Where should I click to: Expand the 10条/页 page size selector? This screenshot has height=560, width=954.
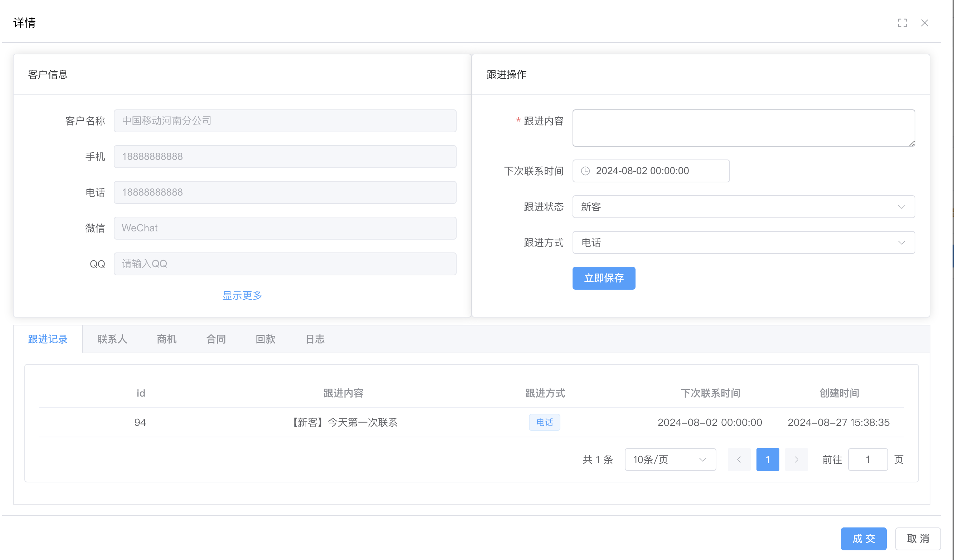[670, 460]
